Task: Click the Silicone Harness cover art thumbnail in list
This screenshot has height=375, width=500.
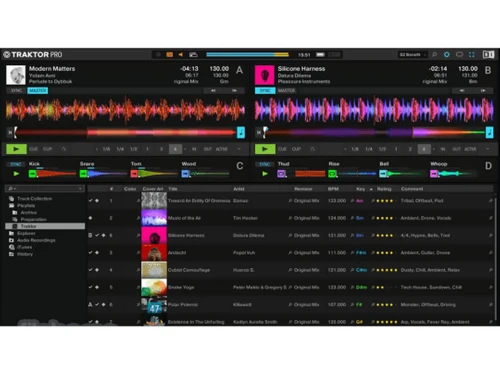Action: [x=154, y=235]
